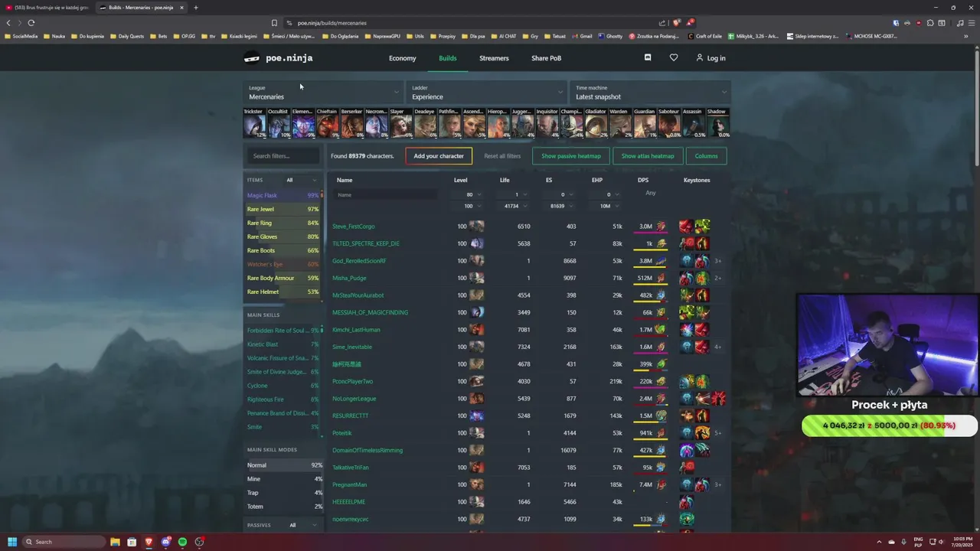Click Add your character button
Viewport: 980px width, 551px height.
pyautogui.click(x=439, y=156)
